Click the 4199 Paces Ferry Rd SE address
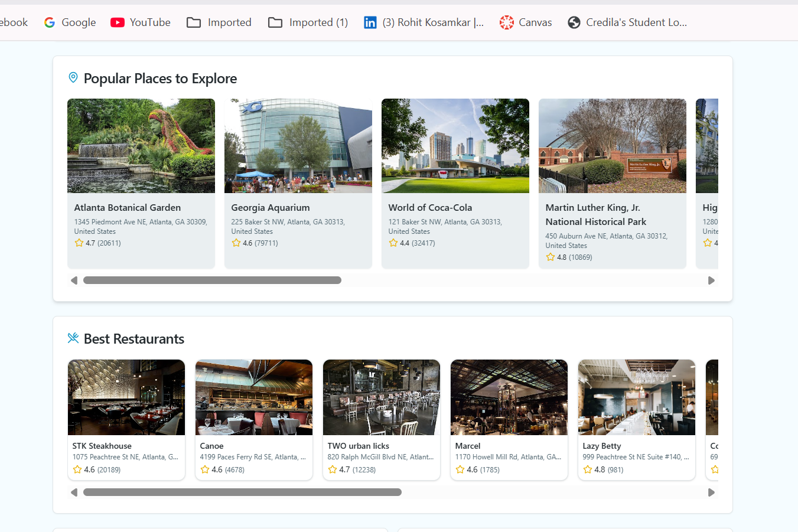 click(x=253, y=457)
